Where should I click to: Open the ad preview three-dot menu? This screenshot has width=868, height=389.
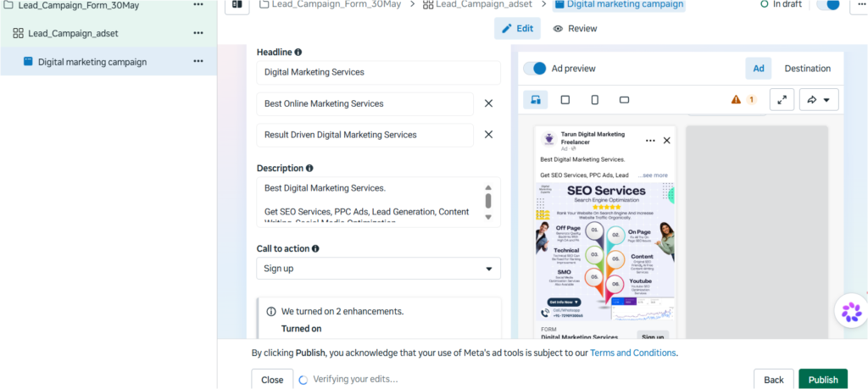click(x=650, y=141)
